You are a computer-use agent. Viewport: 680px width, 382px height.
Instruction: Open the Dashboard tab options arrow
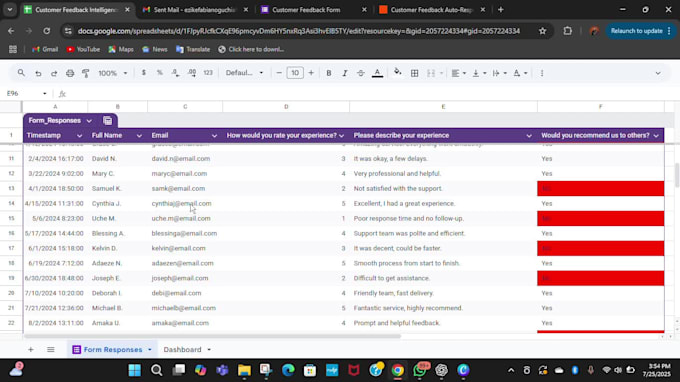click(x=209, y=349)
